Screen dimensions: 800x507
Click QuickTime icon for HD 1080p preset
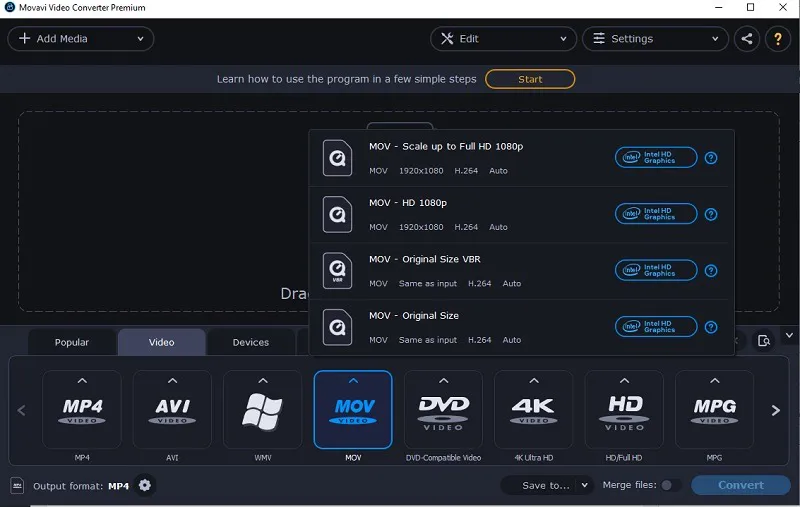(x=337, y=214)
